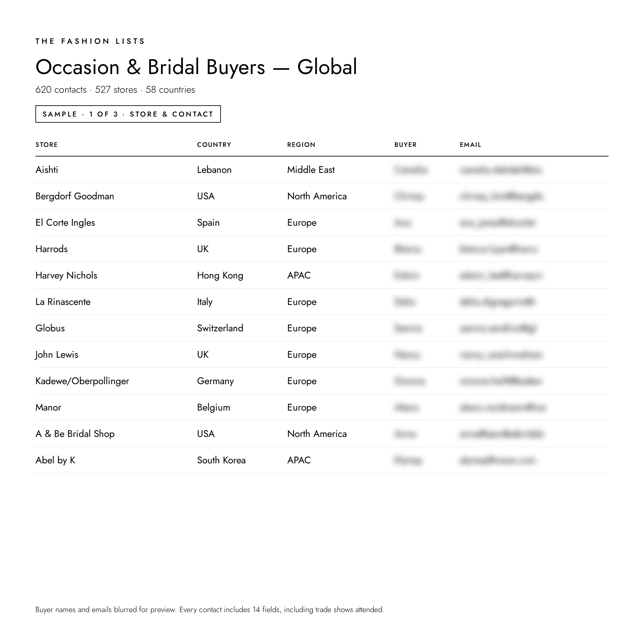Image resolution: width=644 pixels, height=644 pixels.
Task: Click the '620 contacts · 527 stores' summary line
Action: [115, 90]
